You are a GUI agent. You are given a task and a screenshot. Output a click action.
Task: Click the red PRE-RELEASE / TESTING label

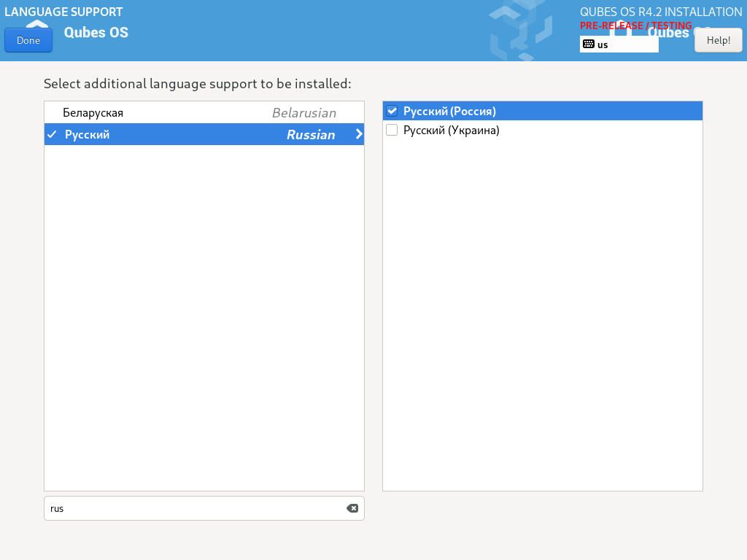click(x=635, y=26)
